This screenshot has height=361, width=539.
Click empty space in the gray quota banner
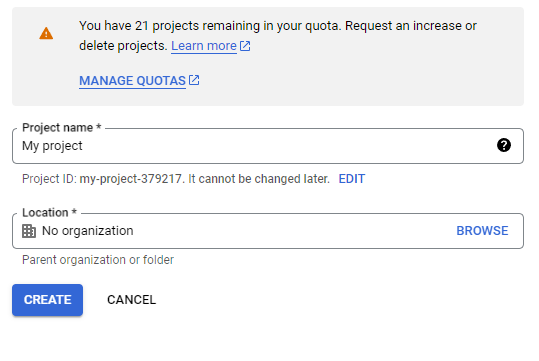(x=361, y=79)
